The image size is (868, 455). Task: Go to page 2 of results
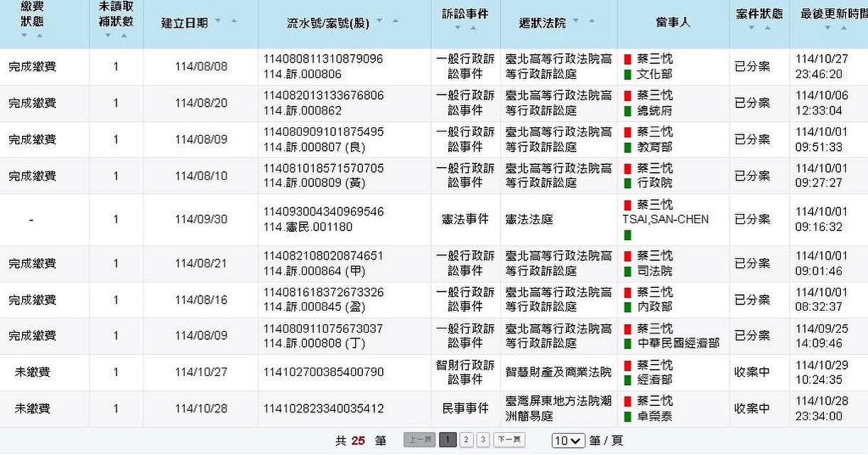tap(466, 440)
